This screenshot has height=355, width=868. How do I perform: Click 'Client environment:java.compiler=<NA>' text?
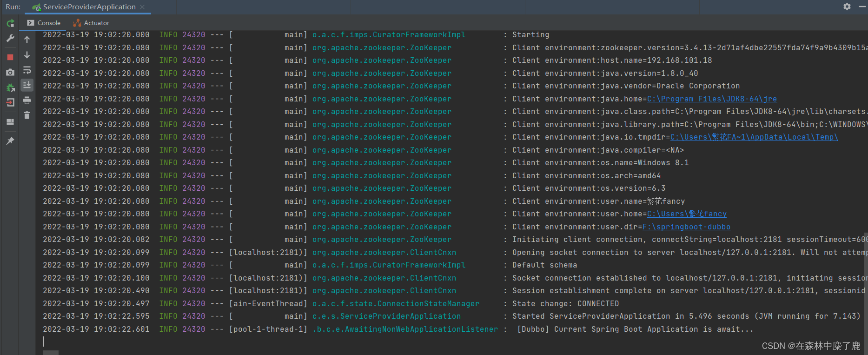coord(598,150)
